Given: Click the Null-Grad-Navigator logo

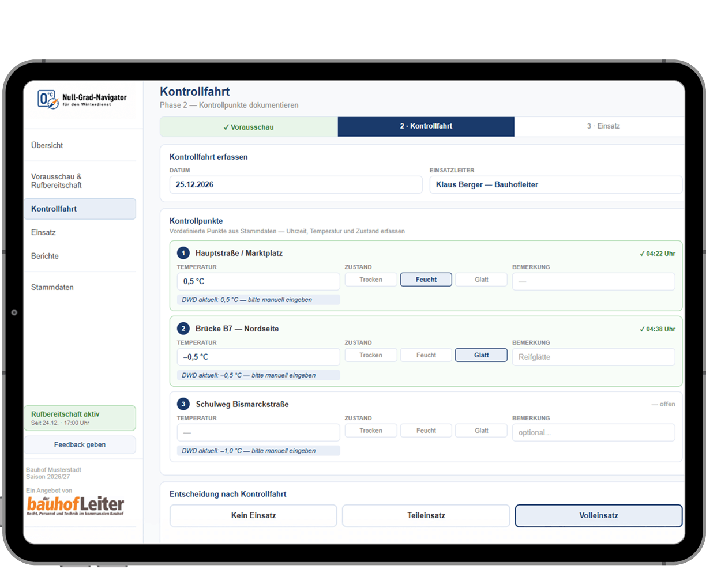Looking at the screenshot, I should click(x=82, y=99).
